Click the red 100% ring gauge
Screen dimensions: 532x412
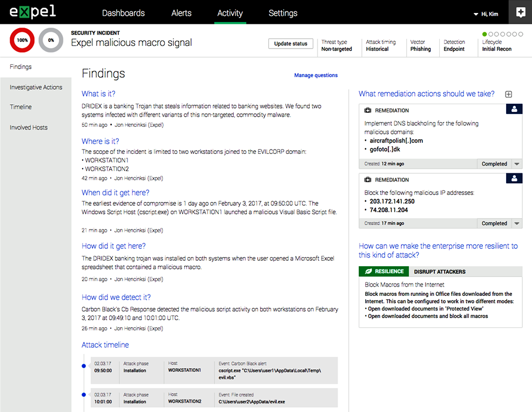pos(22,40)
